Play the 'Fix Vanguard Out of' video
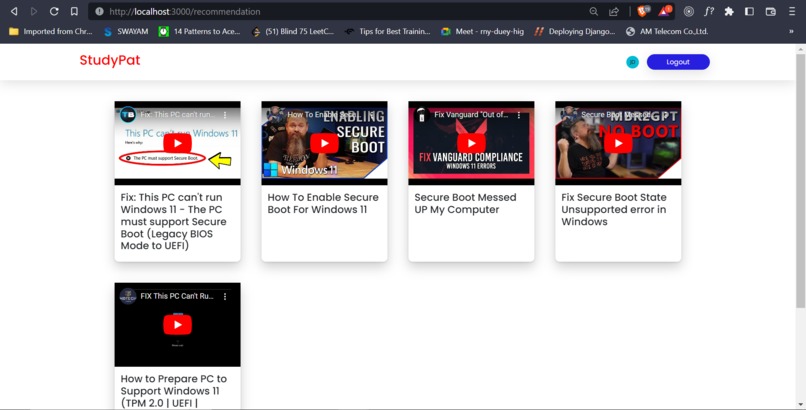The height and width of the screenshot is (410, 806). [471, 143]
